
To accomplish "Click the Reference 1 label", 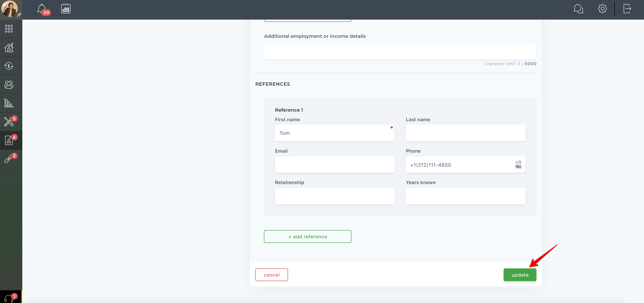I will click(x=289, y=110).
